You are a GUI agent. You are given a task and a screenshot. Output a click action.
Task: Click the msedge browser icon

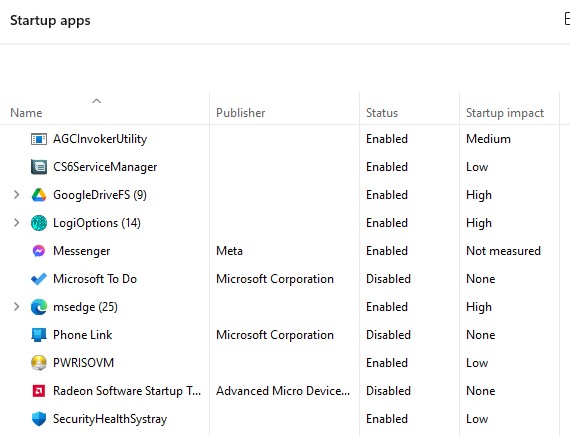(x=39, y=307)
